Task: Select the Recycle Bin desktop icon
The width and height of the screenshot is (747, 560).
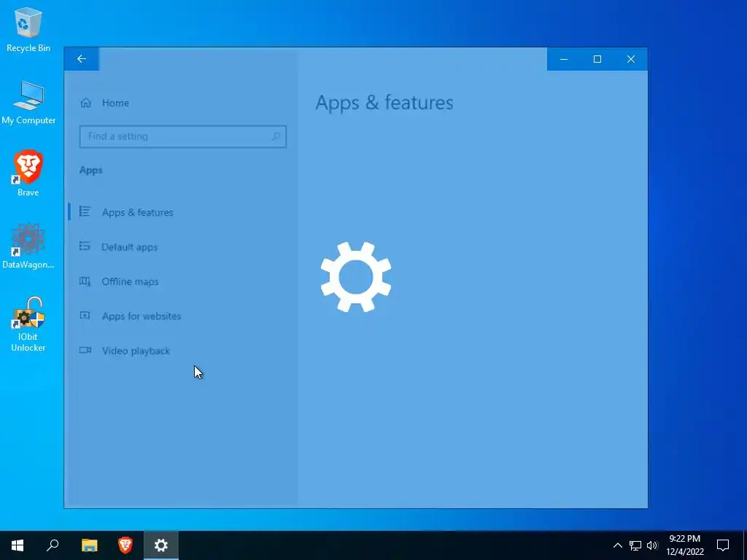Action: pyautogui.click(x=28, y=29)
